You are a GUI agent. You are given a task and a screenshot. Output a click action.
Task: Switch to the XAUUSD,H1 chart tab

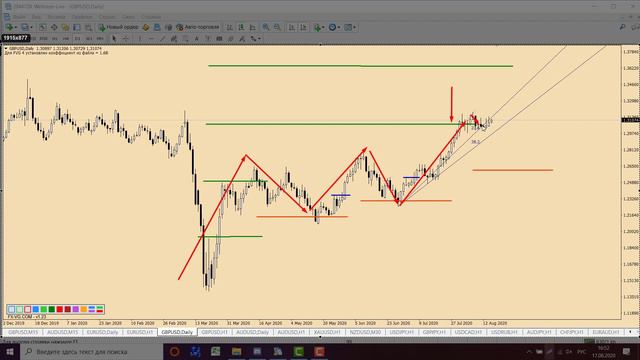pyautogui.click(x=327, y=332)
